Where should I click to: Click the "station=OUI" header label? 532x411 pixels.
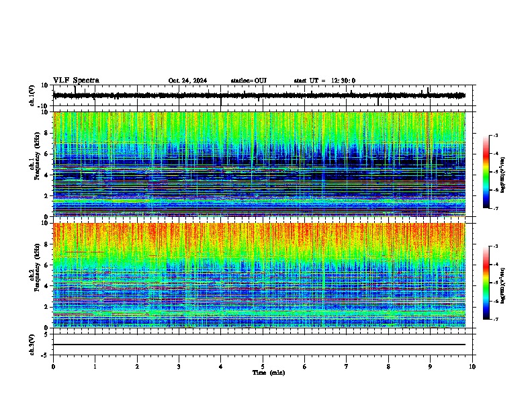pos(249,81)
